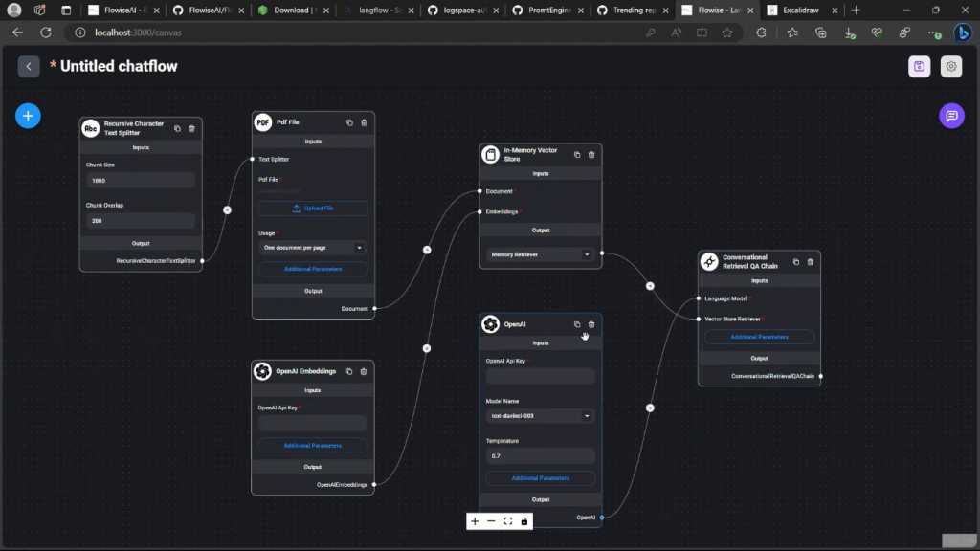Click the fit view control on canvas
The image size is (980, 551).
coord(508,521)
